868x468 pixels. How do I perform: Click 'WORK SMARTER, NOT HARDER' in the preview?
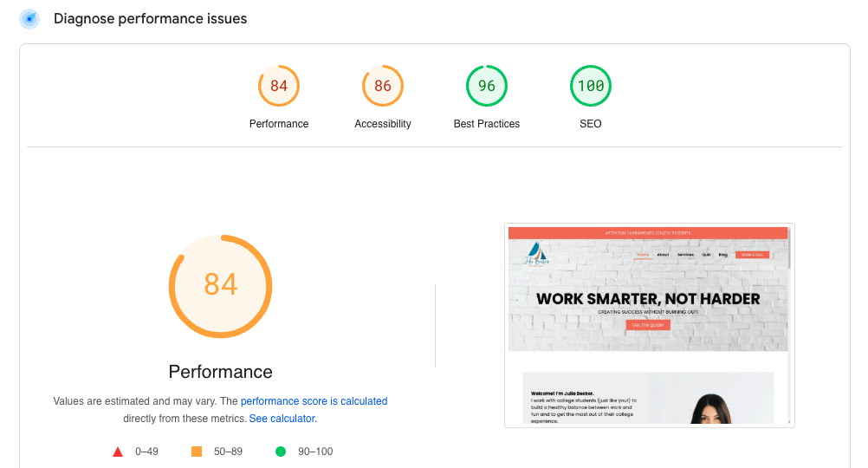(648, 299)
